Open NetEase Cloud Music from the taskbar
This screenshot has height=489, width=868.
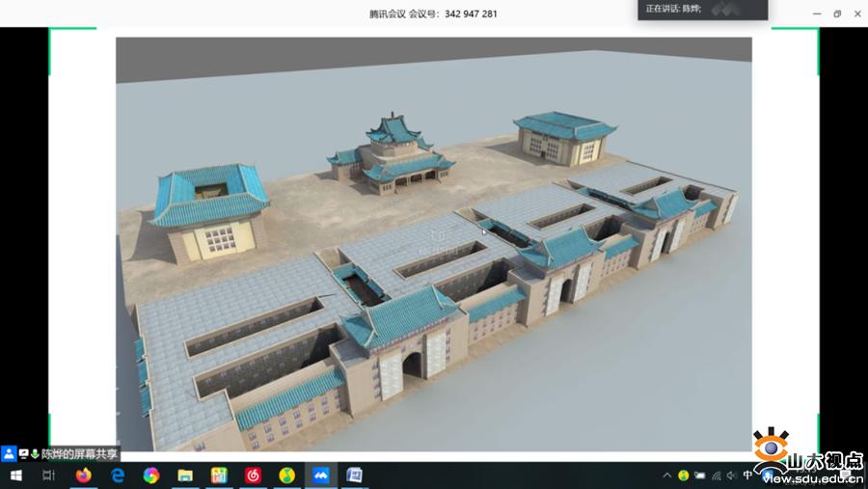[x=253, y=475]
